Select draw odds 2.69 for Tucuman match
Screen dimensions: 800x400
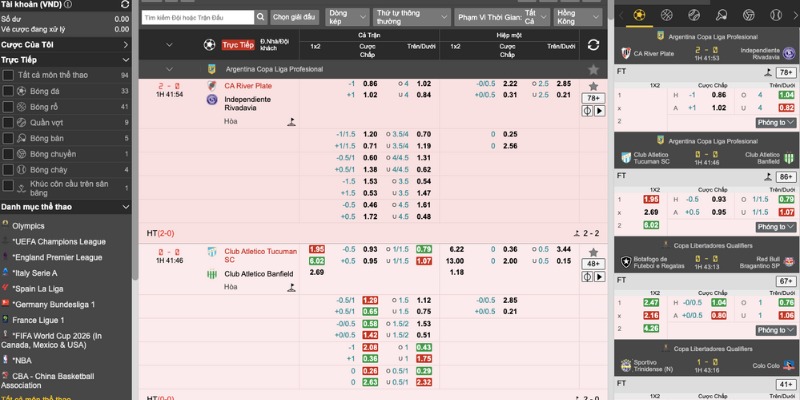[316, 272]
